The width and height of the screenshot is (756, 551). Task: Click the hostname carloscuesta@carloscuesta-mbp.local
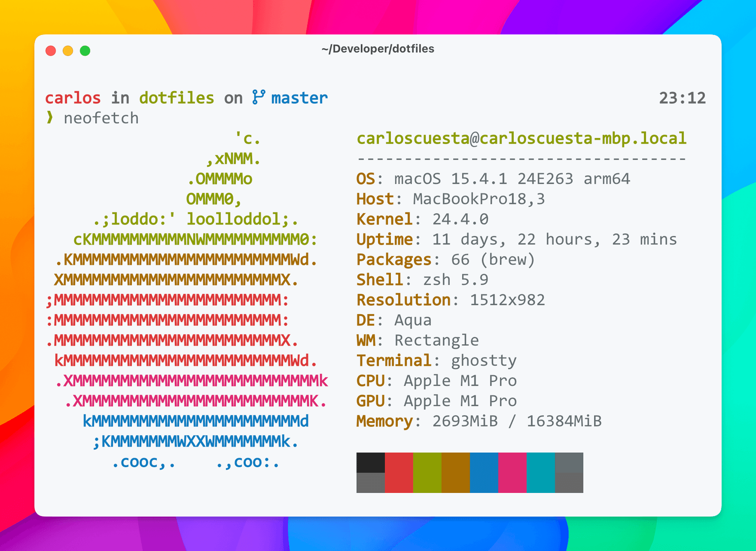pyautogui.click(x=521, y=138)
